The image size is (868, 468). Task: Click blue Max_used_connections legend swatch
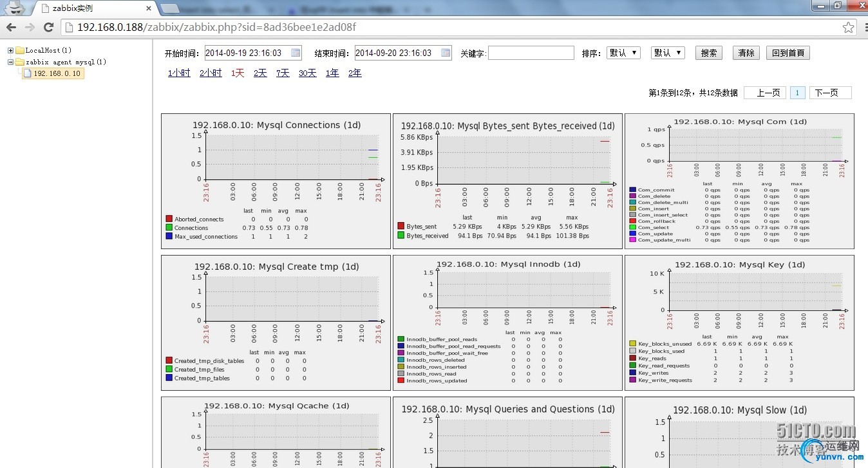coord(169,236)
